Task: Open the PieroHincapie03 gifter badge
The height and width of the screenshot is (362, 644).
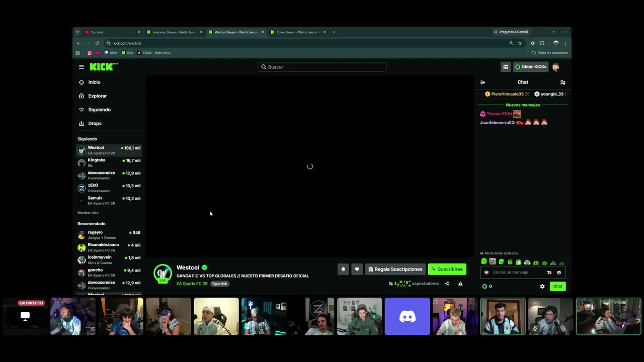Action: (x=507, y=94)
